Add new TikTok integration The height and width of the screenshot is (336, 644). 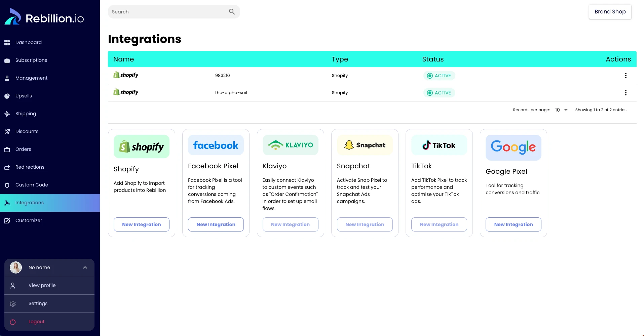439,224
